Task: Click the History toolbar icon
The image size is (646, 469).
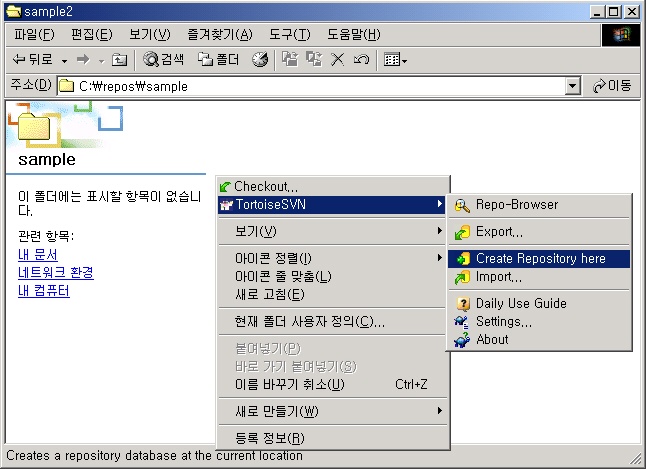Action: [260, 60]
